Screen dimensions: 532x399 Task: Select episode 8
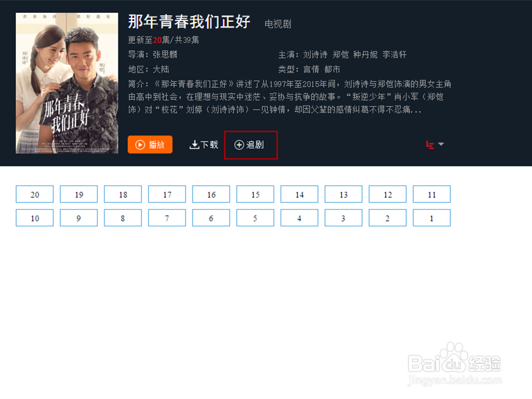point(123,218)
